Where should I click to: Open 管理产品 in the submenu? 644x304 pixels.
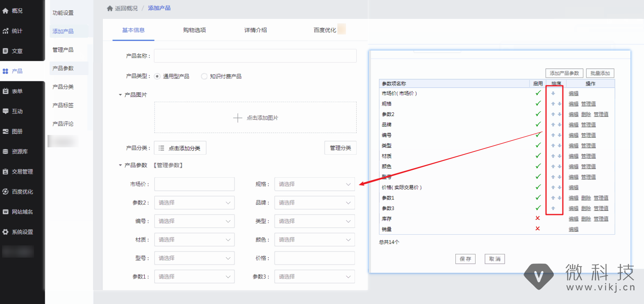(63, 50)
